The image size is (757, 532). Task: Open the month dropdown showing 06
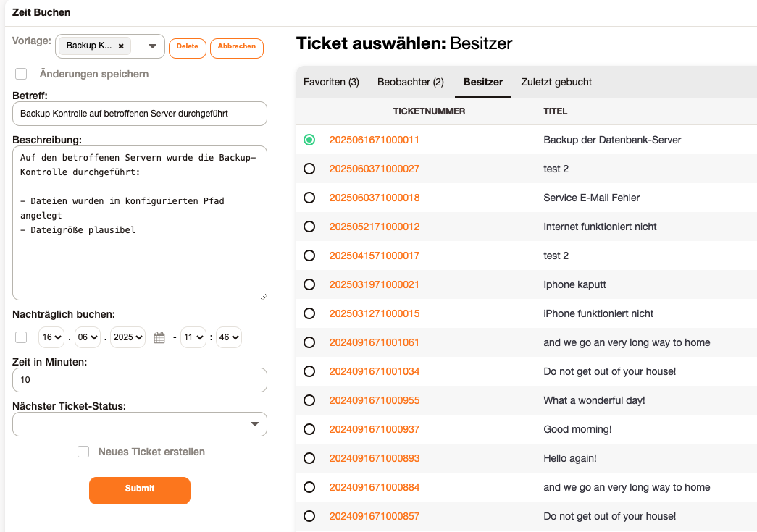pyautogui.click(x=88, y=337)
